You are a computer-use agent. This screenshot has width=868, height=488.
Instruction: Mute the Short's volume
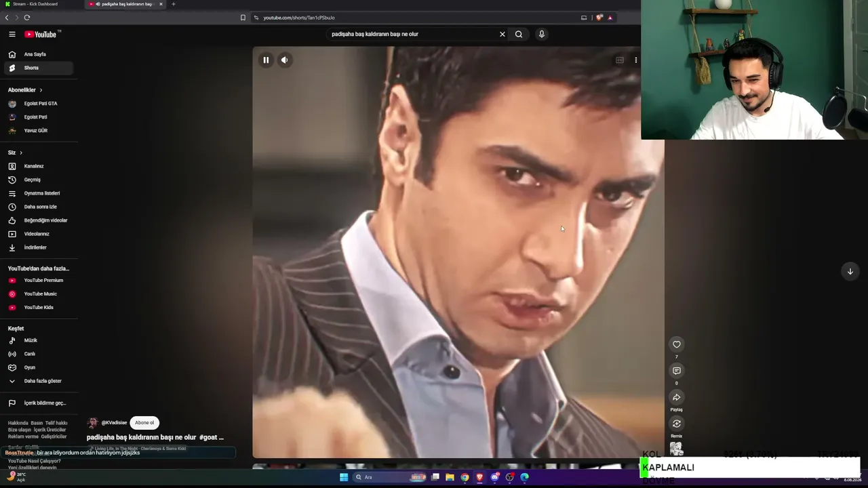[x=285, y=60]
